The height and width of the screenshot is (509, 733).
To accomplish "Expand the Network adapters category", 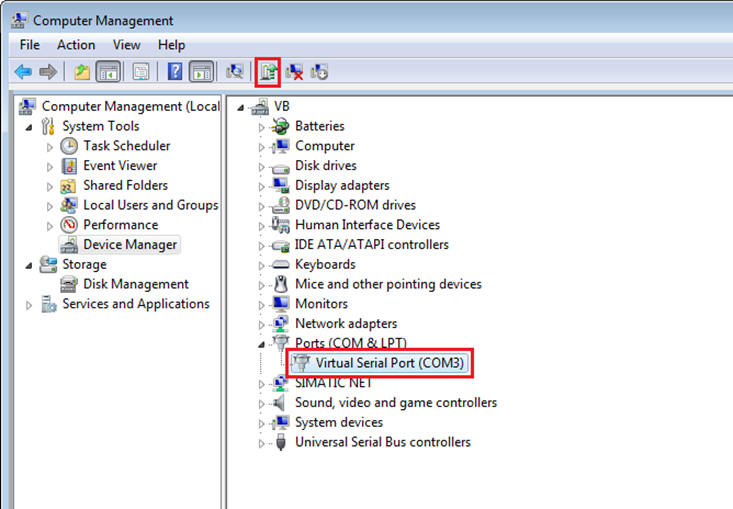I will coord(261,325).
